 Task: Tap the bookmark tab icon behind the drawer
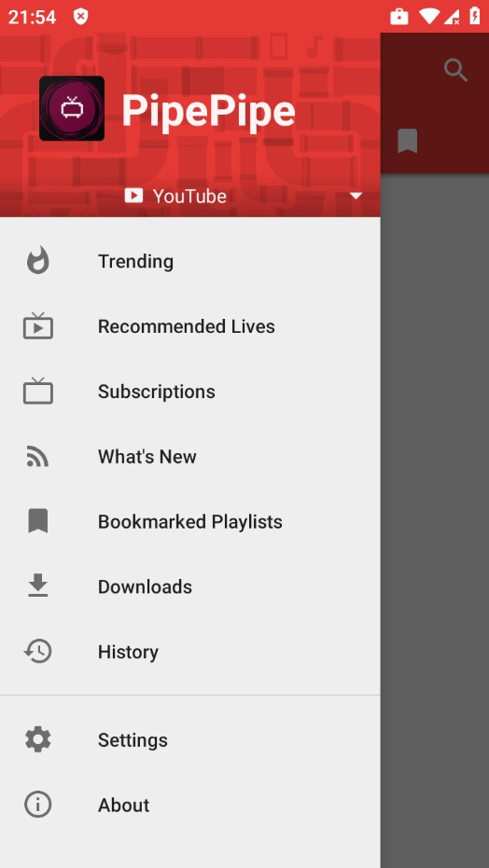pos(408,141)
